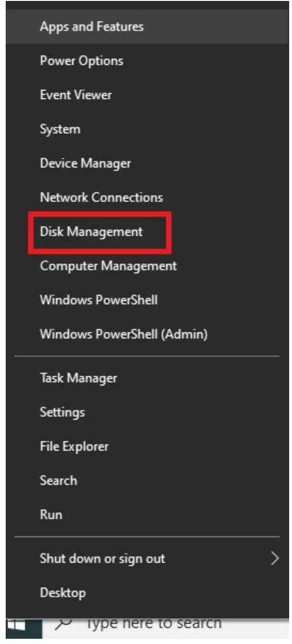This screenshot has width=292, height=644.
Task: Select the Search entry
Action: [x=58, y=480]
